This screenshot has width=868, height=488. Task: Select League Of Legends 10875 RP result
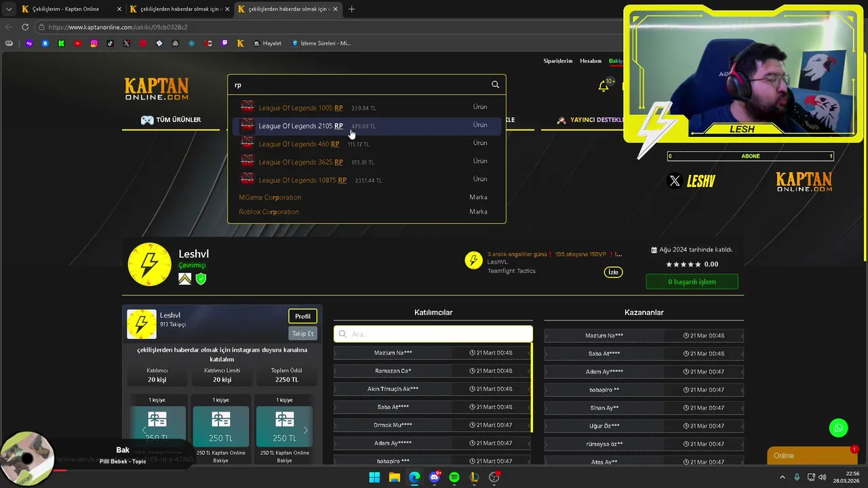(366, 180)
